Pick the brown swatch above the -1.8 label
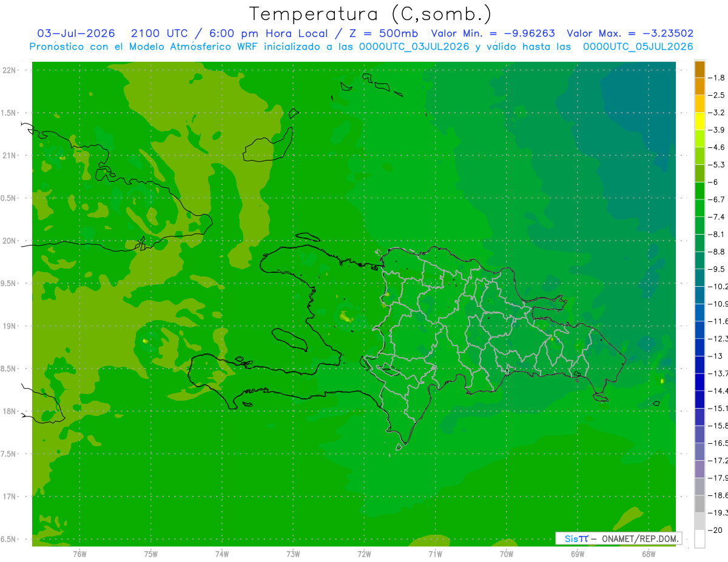 click(x=699, y=69)
